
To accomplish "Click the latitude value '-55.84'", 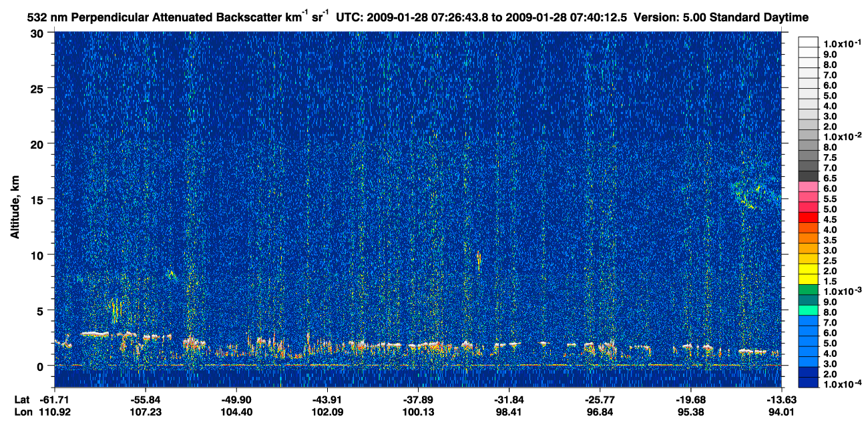I will 146,400.
